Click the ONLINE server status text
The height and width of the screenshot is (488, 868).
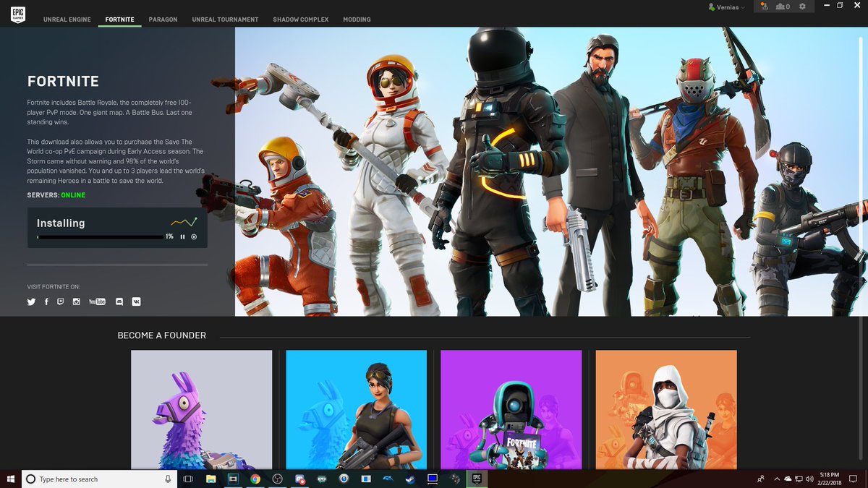[73, 195]
